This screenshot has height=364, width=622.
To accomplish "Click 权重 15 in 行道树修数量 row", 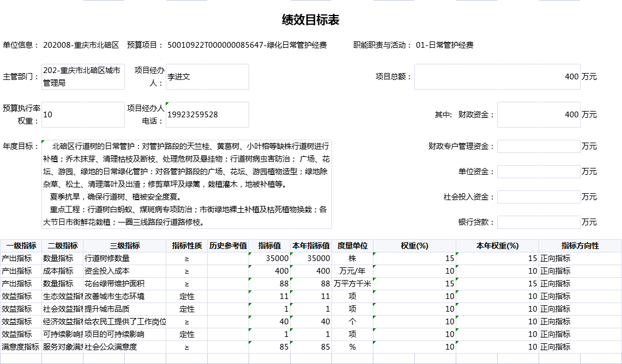I will coord(414,259).
